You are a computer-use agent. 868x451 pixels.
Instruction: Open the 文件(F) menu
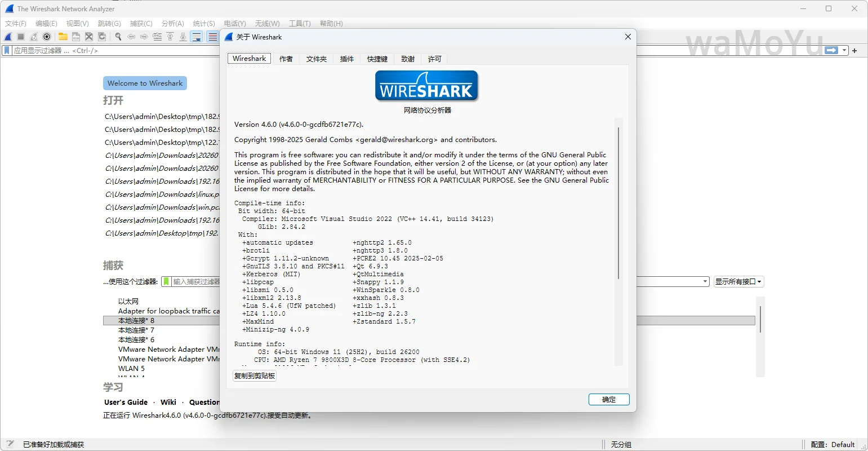pos(16,23)
